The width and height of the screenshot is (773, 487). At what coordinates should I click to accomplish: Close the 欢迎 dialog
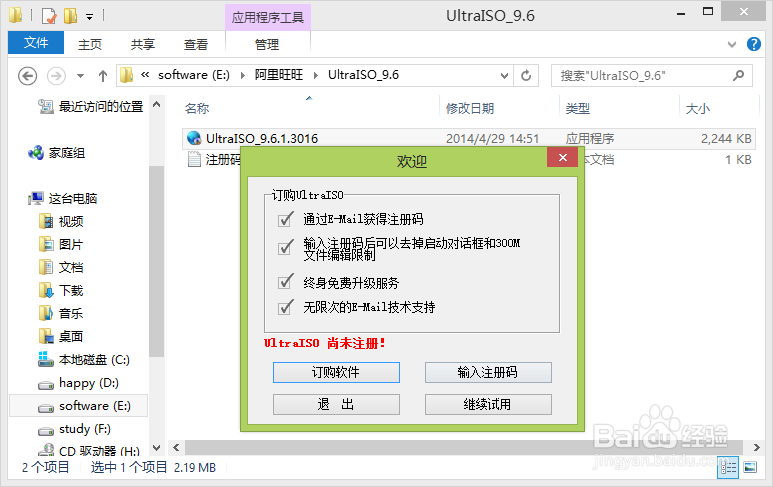click(562, 157)
